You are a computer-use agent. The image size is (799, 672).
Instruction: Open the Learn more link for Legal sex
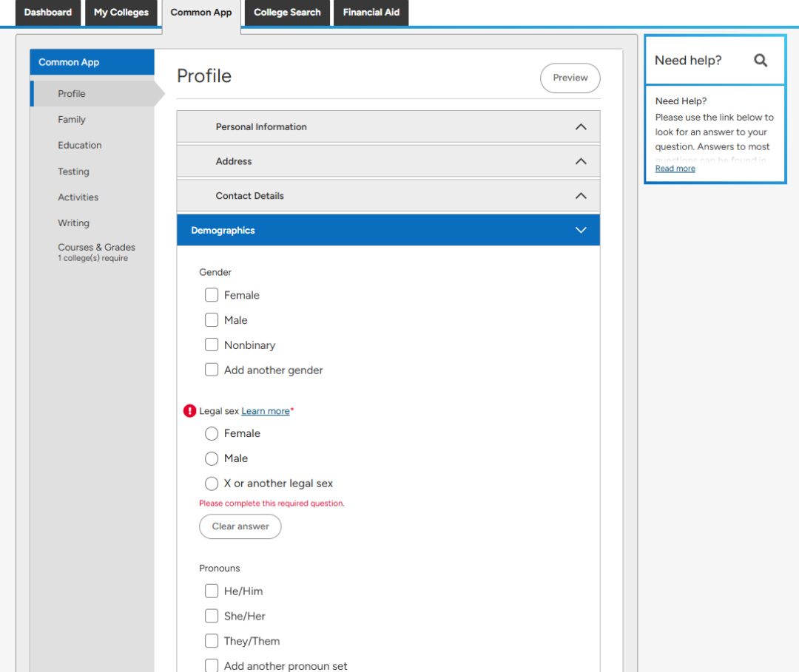[x=266, y=411]
